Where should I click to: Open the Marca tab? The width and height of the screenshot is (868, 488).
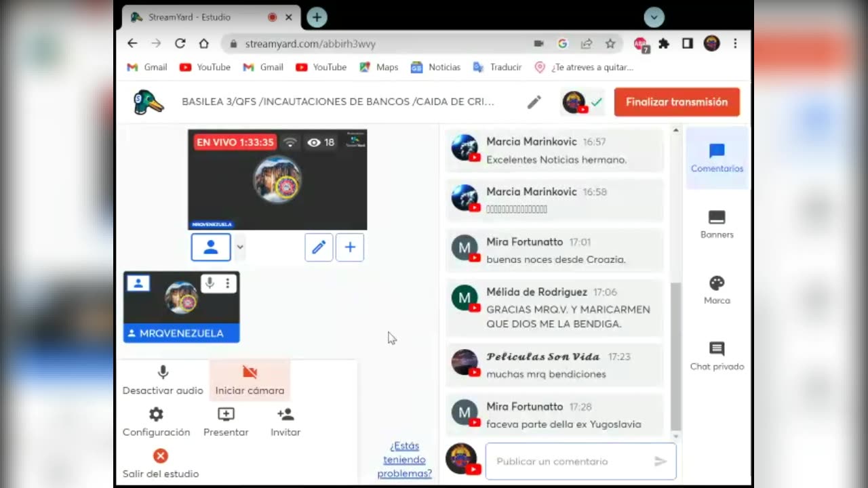[x=717, y=290]
